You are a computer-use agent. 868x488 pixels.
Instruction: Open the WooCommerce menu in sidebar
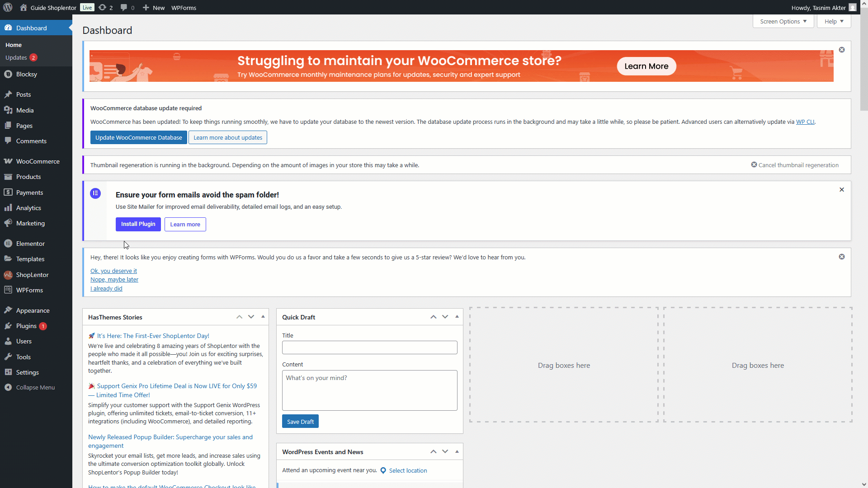pyautogui.click(x=38, y=161)
